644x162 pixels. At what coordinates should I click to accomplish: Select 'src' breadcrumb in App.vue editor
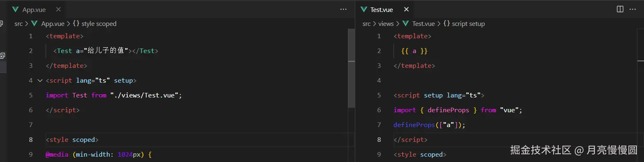coord(18,24)
